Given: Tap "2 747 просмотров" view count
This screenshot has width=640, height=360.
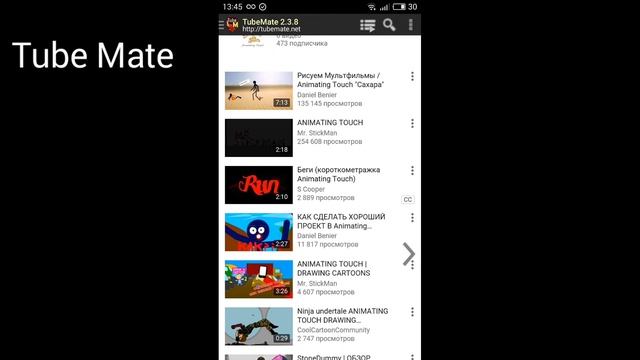Looking at the screenshot, I should 326,339.
